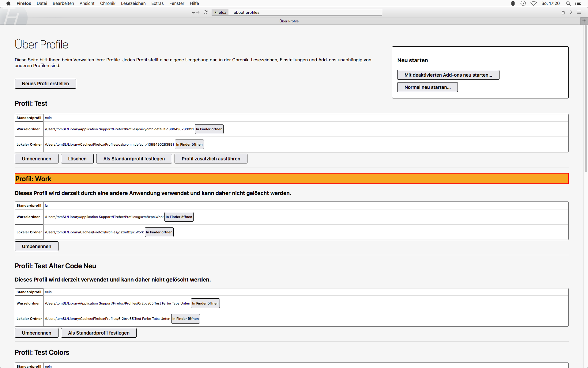Click the reload page icon
Viewport: 588px width, 368px height.
[205, 12]
